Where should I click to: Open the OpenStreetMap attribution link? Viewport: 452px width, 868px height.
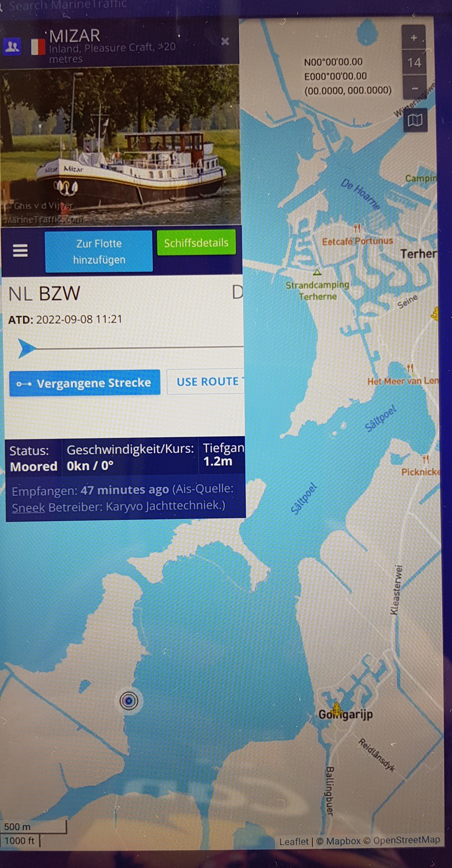click(407, 840)
